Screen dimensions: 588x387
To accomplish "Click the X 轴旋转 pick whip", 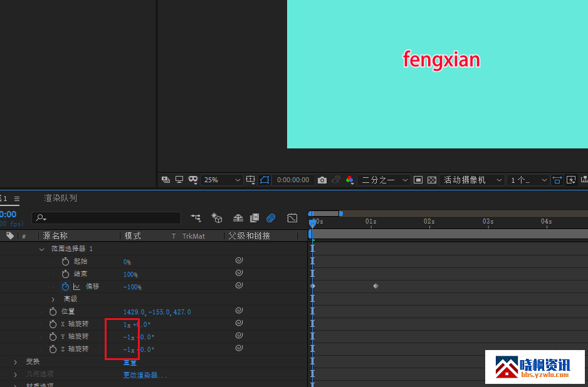I will pyautogui.click(x=239, y=323).
